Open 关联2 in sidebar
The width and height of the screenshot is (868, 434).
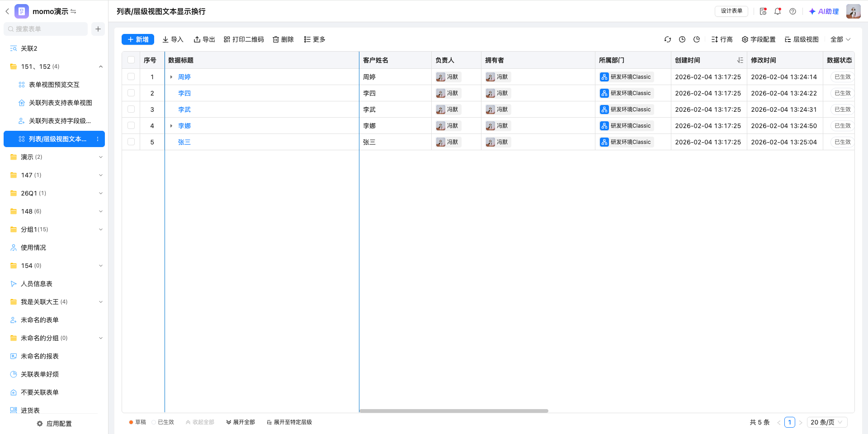(x=54, y=48)
